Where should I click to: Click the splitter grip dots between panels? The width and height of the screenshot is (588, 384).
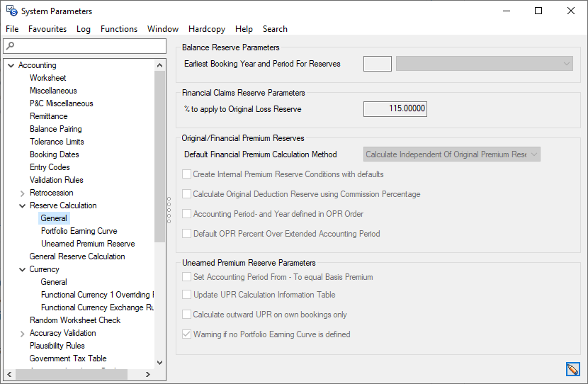pos(169,209)
